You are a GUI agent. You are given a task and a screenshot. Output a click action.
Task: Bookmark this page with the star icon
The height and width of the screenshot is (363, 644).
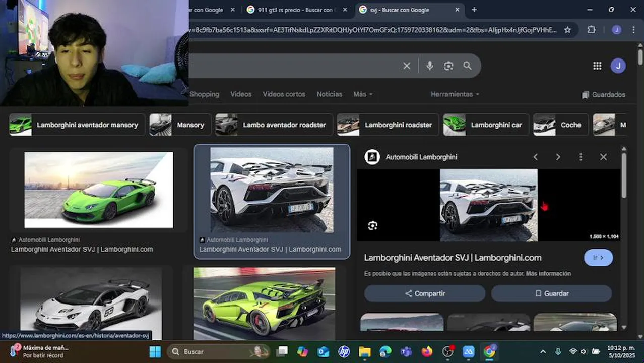(x=567, y=30)
